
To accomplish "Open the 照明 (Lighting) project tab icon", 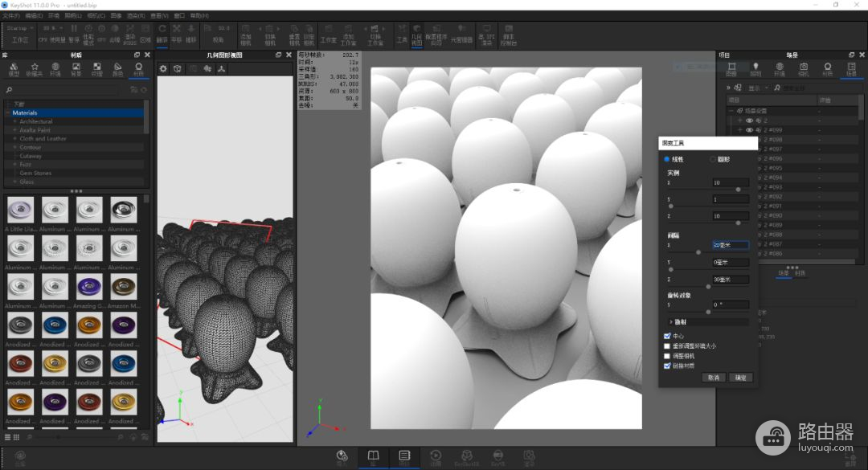I will click(755, 69).
